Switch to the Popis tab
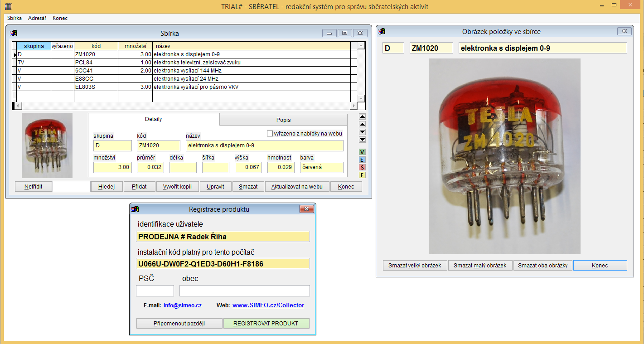Viewport: 644px width, 344px height. point(283,120)
